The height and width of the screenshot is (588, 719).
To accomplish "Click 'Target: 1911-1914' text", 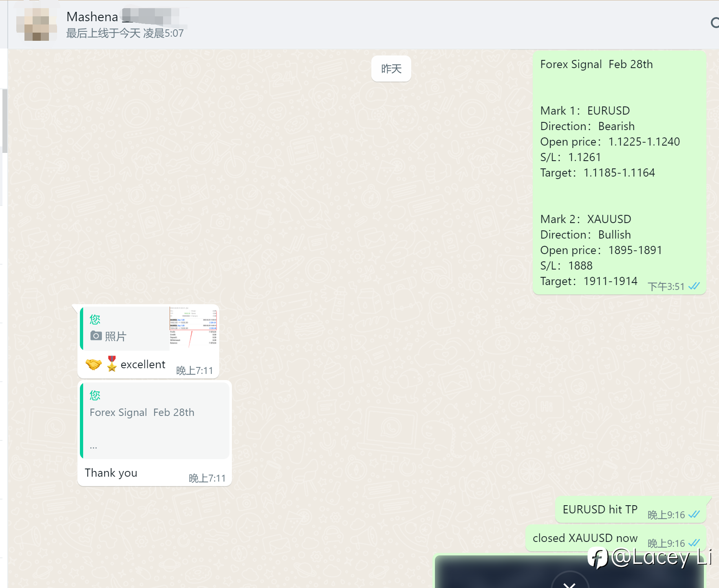I will coord(589,281).
